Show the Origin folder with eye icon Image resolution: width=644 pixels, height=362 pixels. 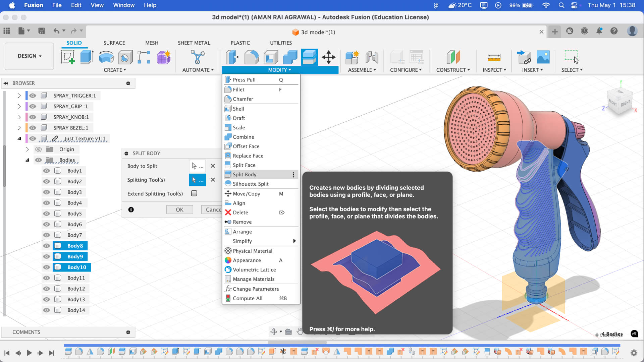click(39, 149)
